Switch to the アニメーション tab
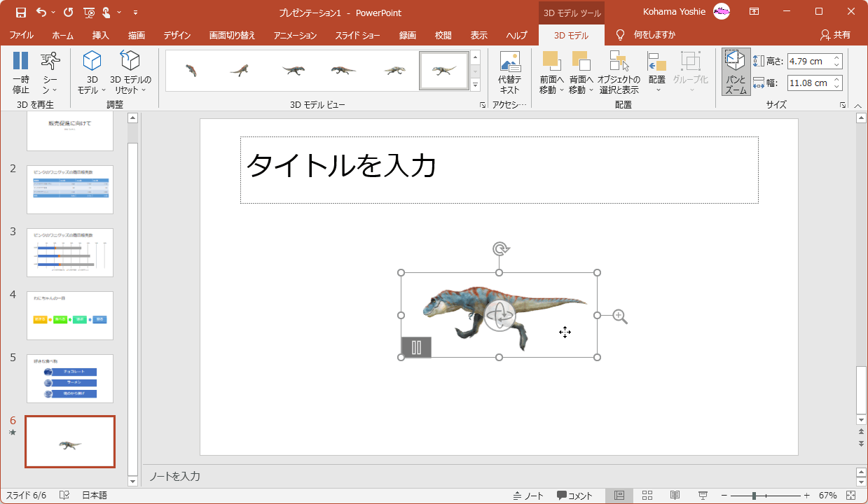Viewport: 868px width, 504px height. point(295,35)
